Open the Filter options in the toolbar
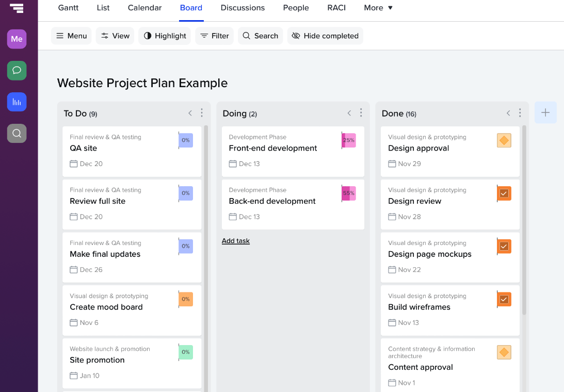The height and width of the screenshot is (392, 564). (x=214, y=36)
